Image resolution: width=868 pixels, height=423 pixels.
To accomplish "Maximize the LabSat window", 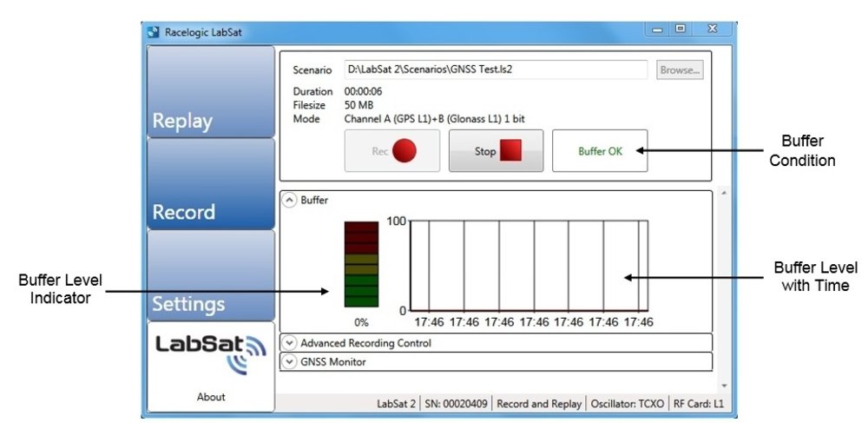I will [x=681, y=29].
